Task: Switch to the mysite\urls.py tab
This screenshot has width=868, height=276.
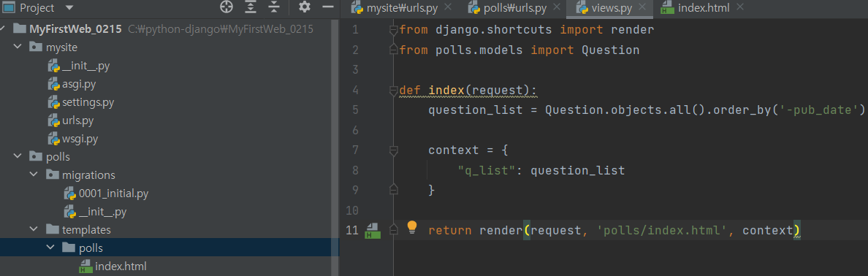Action: point(402,8)
